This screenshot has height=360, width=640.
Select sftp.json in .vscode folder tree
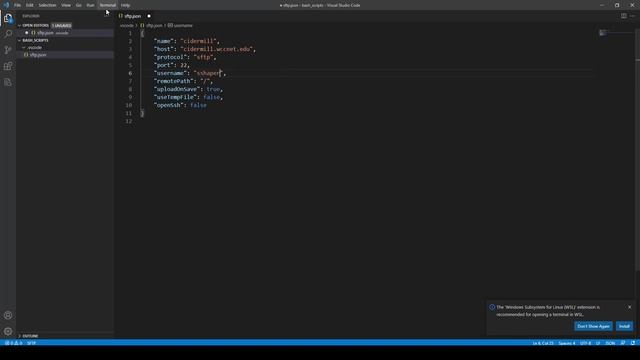65,55
